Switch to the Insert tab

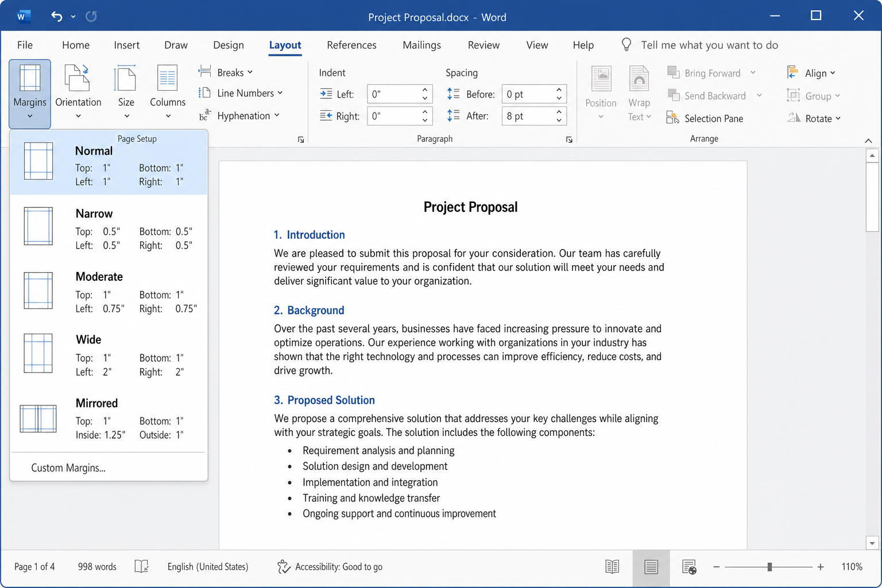pos(126,45)
